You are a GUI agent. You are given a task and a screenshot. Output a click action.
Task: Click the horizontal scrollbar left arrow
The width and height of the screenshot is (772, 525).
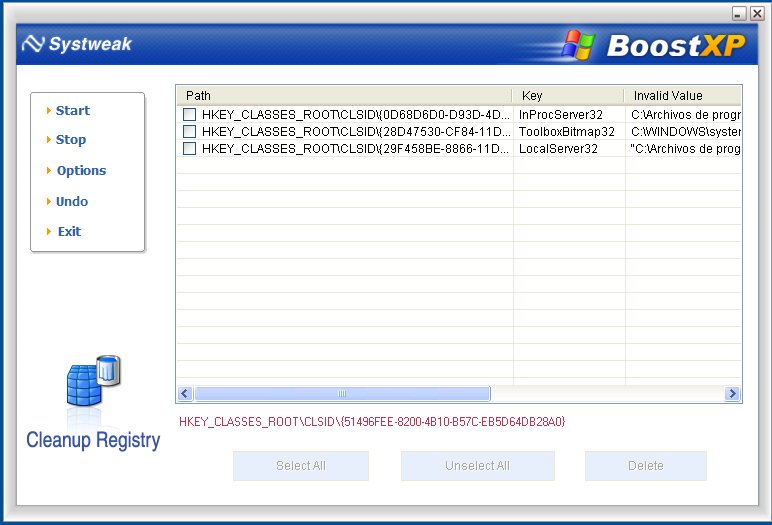(x=185, y=394)
